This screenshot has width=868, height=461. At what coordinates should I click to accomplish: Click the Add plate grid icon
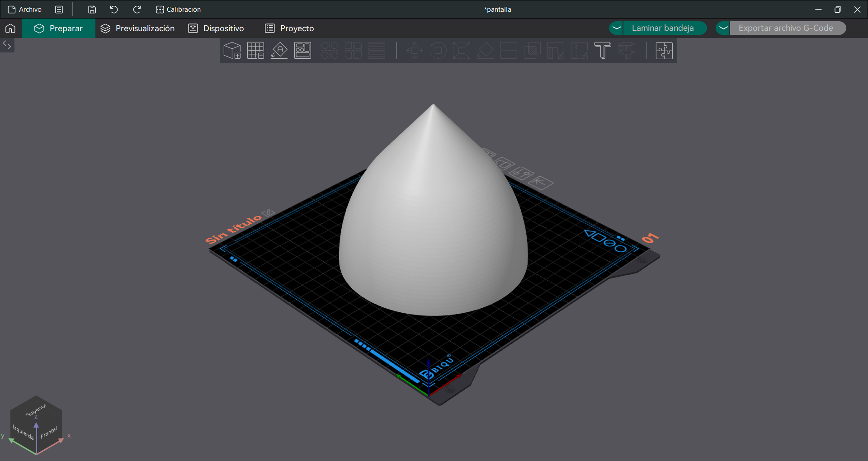(255, 51)
